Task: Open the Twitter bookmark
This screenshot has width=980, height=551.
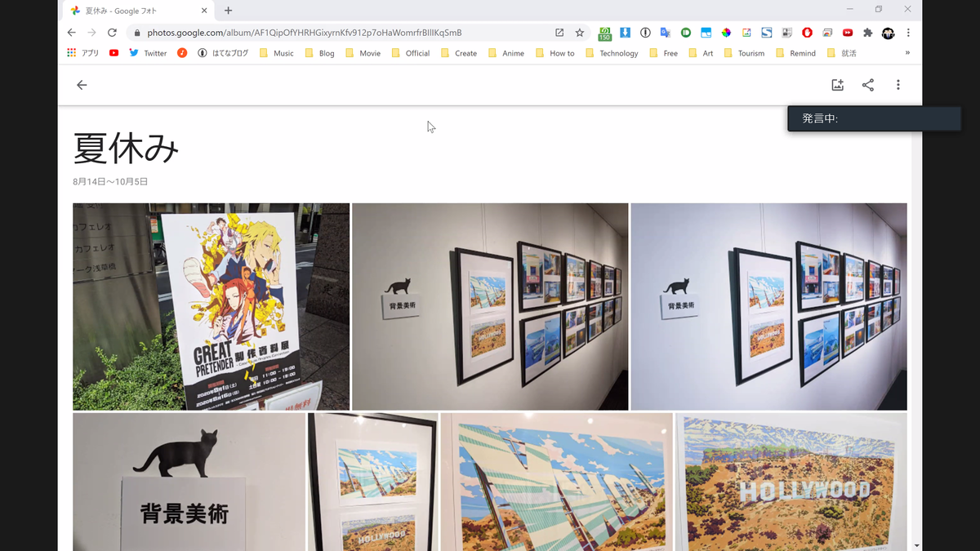Action: coord(148,53)
